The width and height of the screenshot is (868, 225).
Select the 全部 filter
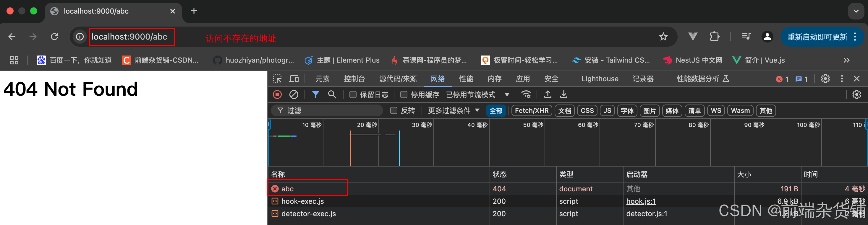[496, 111]
